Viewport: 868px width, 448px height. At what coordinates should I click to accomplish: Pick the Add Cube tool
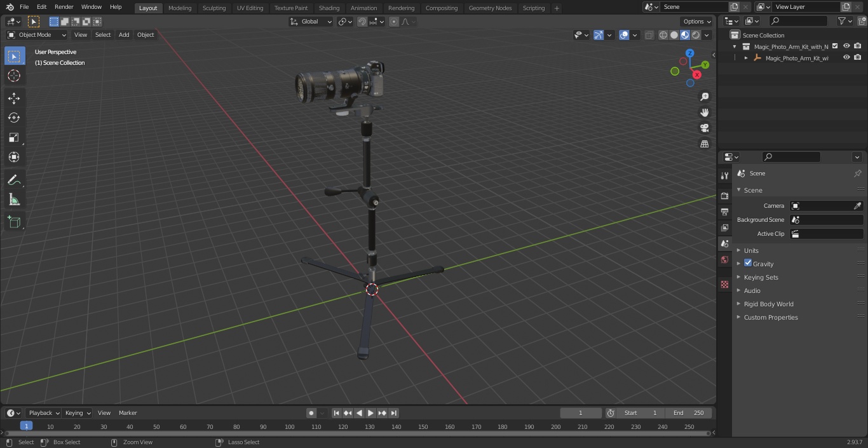coord(14,222)
